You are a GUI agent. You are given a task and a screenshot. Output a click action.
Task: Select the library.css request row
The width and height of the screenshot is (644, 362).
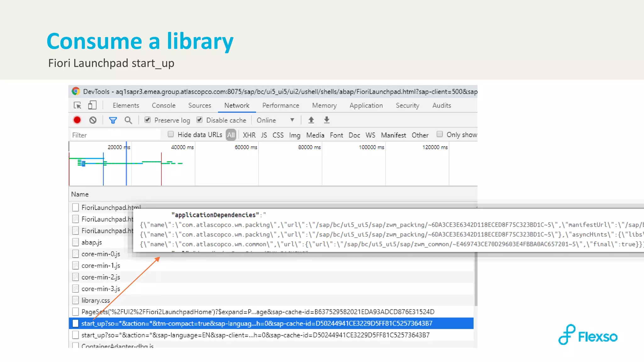[x=271, y=300]
